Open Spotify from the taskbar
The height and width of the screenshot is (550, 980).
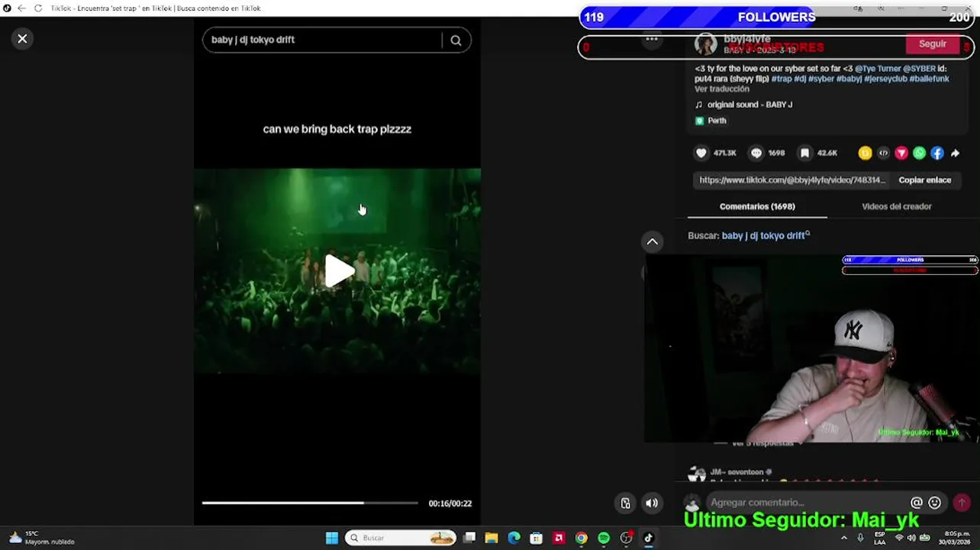(604, 538)
